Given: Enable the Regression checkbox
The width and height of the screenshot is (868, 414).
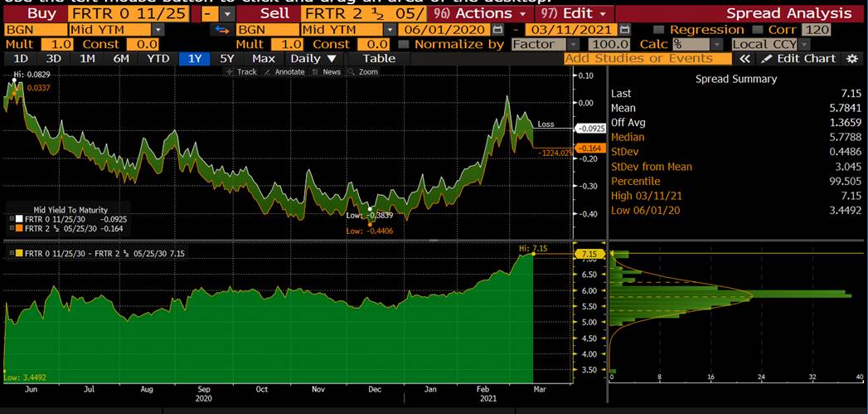Looking at the screenshot, I should [x=658, y=30].
